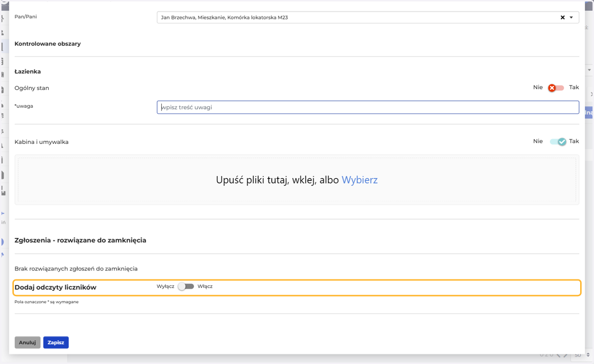Go to previous page with left chevron
Screen dimensions: 594x364
(559, 355)
